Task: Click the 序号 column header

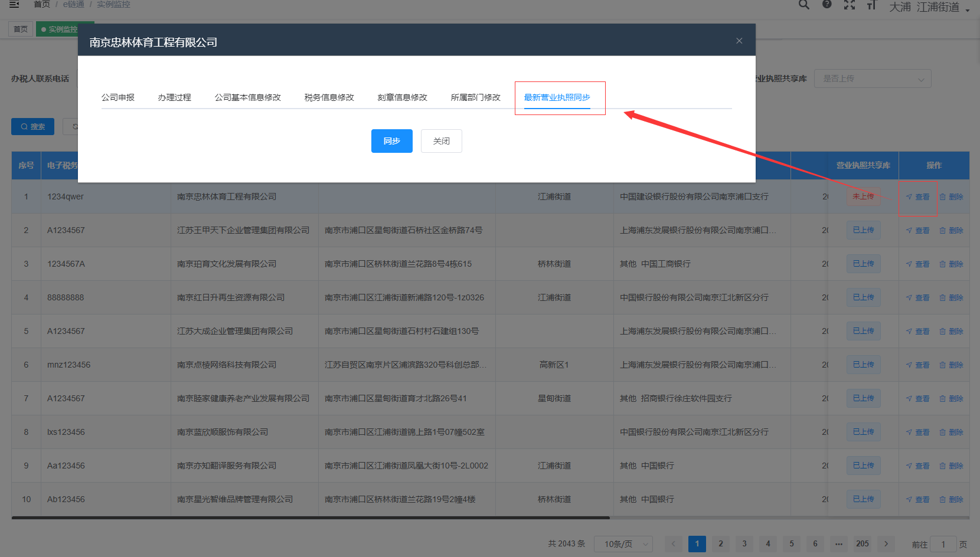Action: tap(26, 166)
